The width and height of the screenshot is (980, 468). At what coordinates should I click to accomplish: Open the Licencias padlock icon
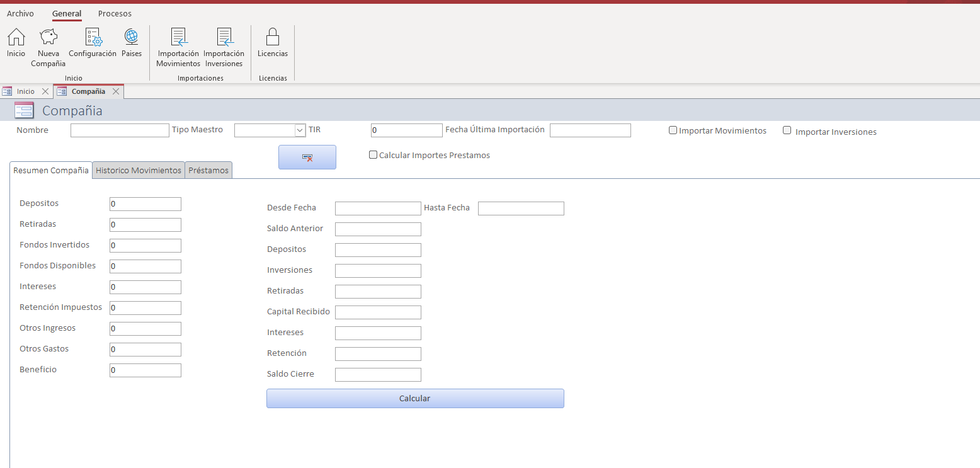pyautogui.click(x=273, y=38)
